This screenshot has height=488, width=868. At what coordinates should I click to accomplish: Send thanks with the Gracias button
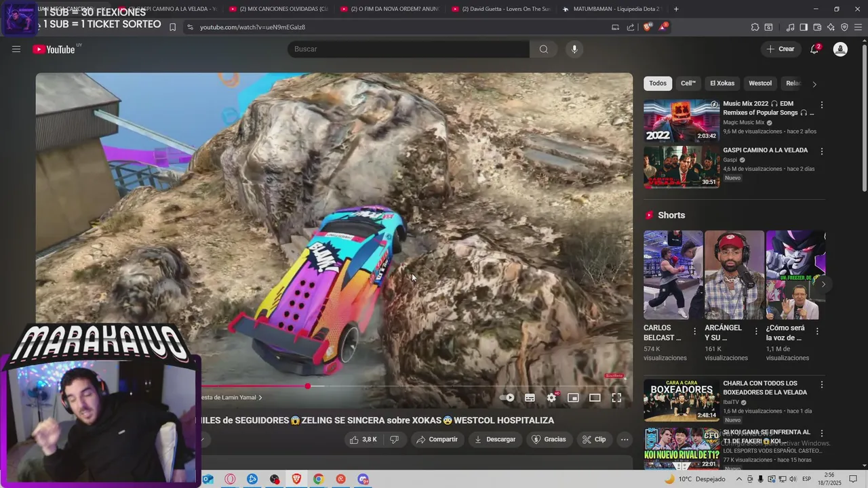[x=549, y=439]
